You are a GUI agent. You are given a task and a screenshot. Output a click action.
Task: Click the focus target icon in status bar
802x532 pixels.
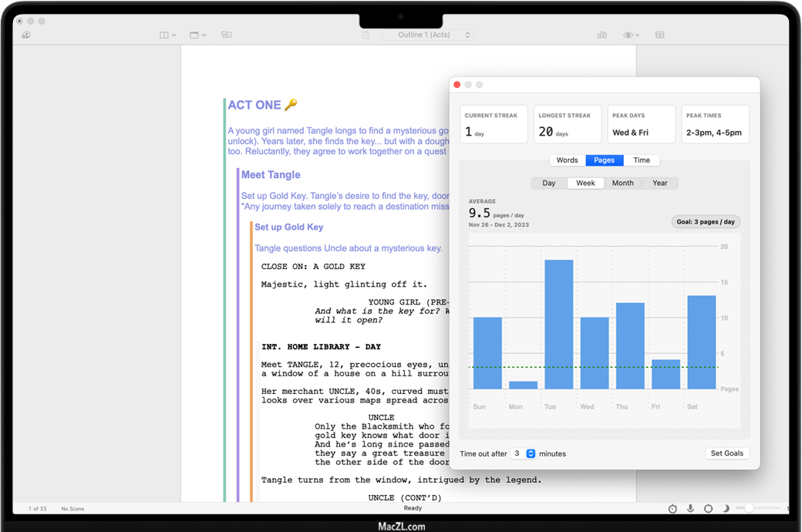tap(709, 508)
